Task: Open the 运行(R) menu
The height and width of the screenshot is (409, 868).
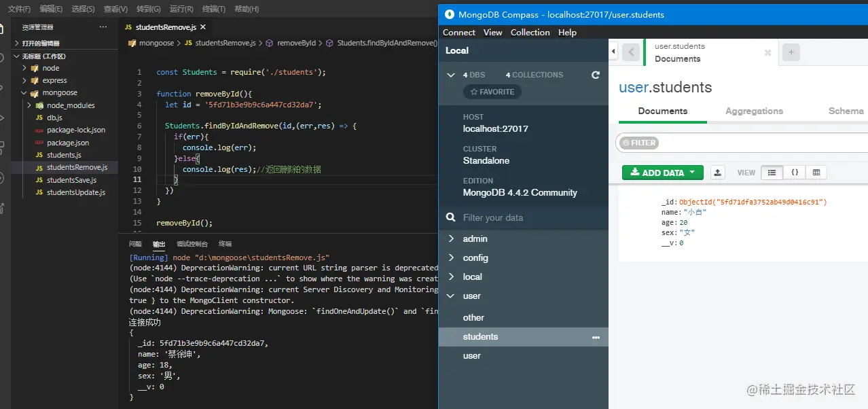Action: click(x=181, y=9)
